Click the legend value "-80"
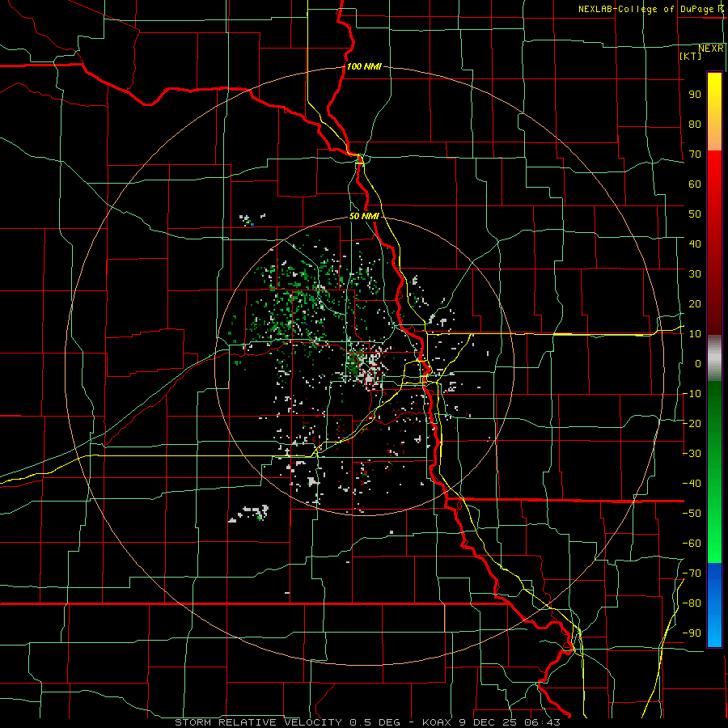This screenshot has width=728, height=728. (692, 603)
